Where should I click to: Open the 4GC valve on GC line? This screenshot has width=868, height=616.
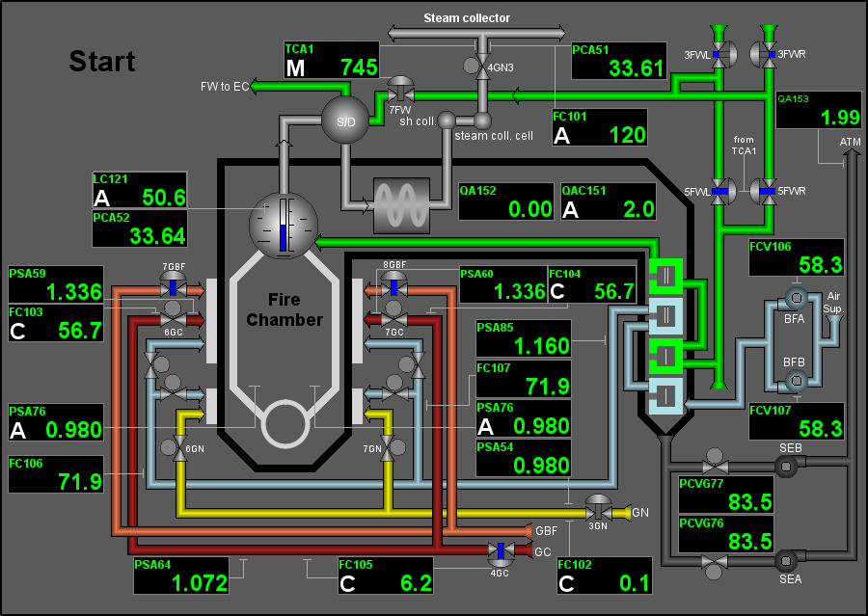click(500, 552)
